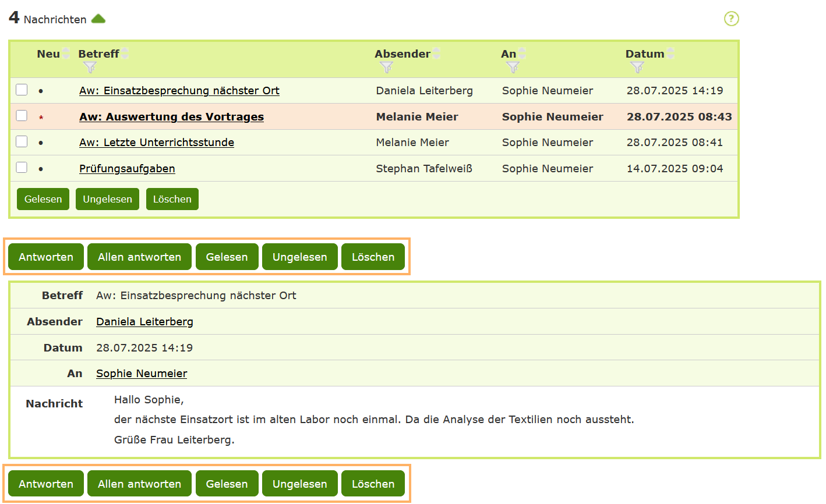
Task: Open message Aw: Letzte Unterrichtsstunde
Action: click(157, 143)
